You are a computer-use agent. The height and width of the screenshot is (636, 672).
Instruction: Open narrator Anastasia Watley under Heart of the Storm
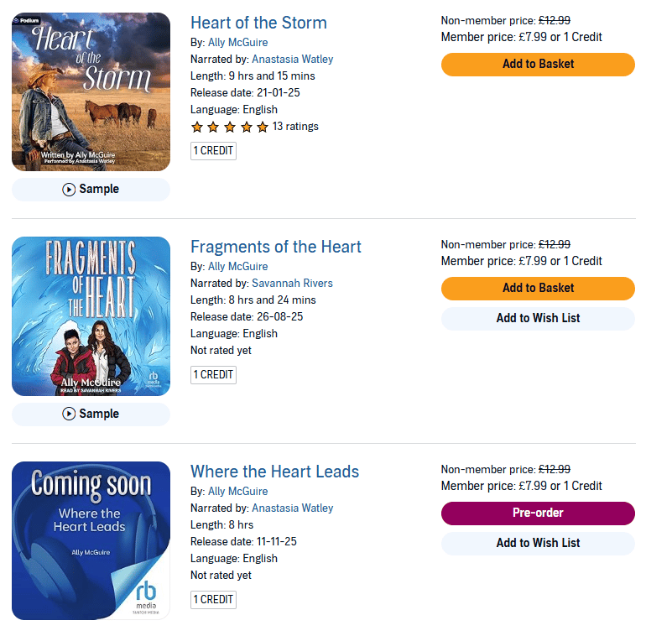point(292,60)
